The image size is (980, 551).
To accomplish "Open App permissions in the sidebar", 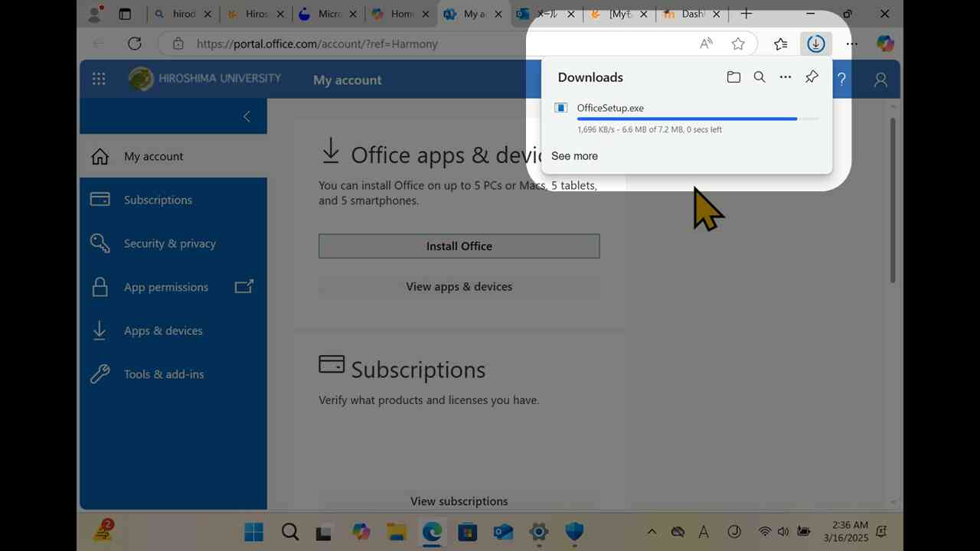I will pos(173,287).
